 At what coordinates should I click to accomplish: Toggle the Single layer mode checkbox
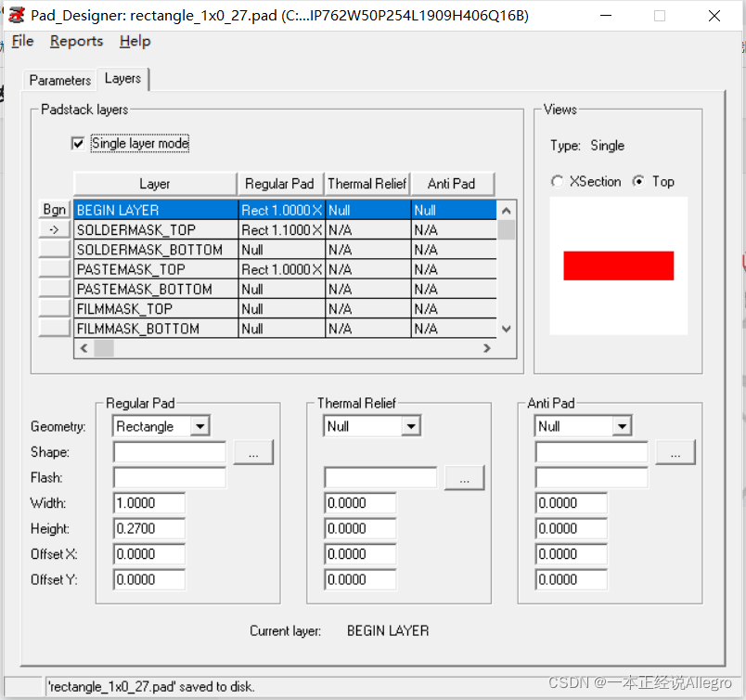78,143
